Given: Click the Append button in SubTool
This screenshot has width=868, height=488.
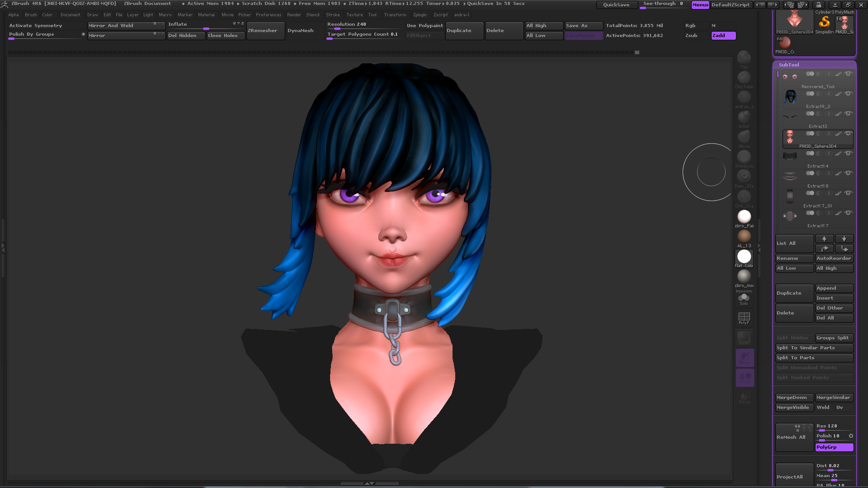Looking at the screenshot, I should [834, 288].
